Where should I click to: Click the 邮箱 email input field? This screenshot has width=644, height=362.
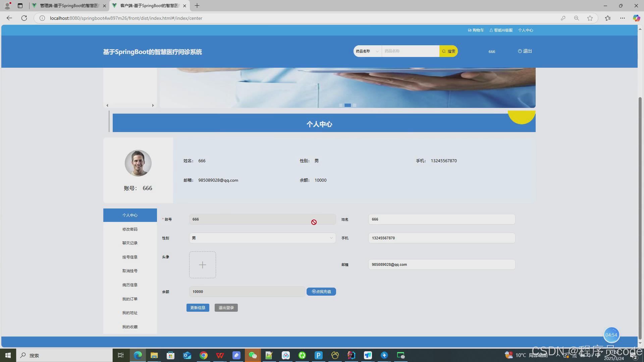441,264
